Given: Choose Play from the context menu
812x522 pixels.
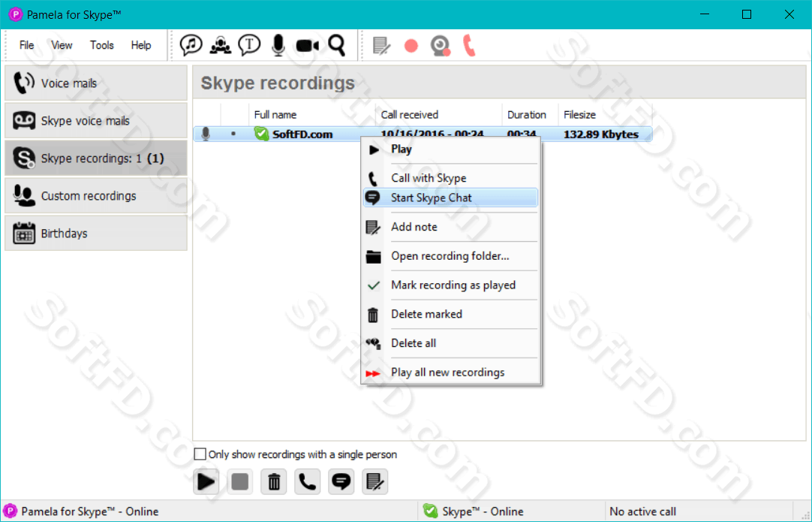Looking at the screenshot, I should (x=450, y=149).
